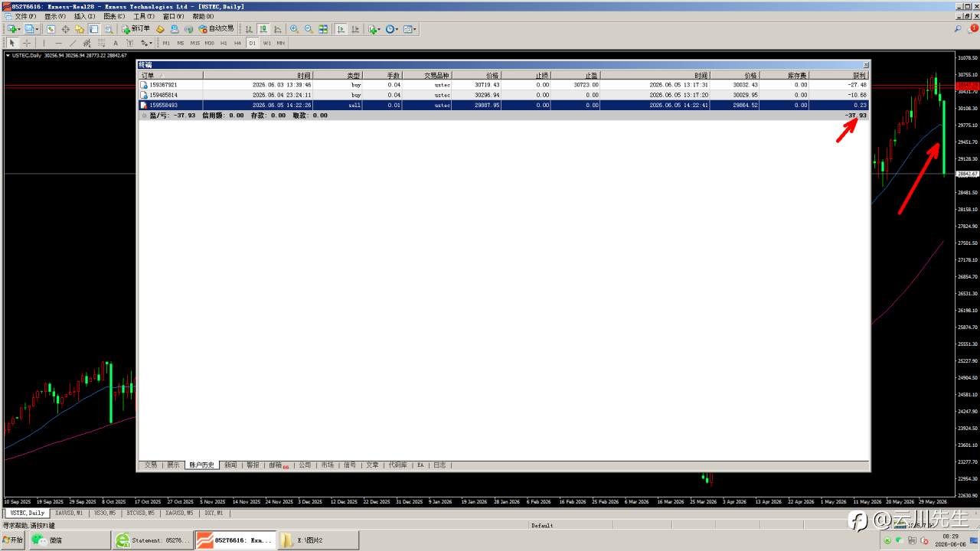Open the 邮箱 terminal tab
The height and width of the screenshot is (551, 980).
[x=277, y=465]
